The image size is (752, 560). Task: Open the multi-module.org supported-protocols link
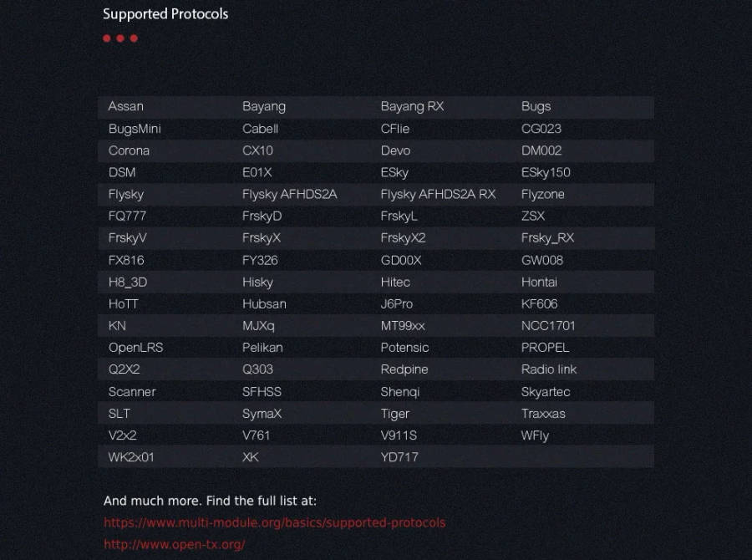(x=274, y=522)
